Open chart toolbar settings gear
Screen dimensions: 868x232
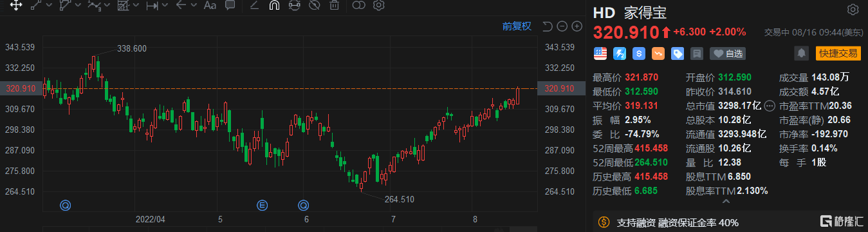[379, 6]
